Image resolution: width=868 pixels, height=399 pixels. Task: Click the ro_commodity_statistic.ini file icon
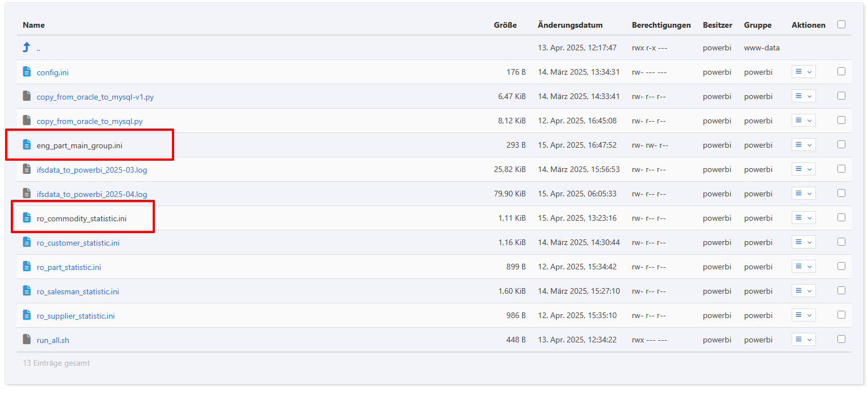(x=27, y=218)
